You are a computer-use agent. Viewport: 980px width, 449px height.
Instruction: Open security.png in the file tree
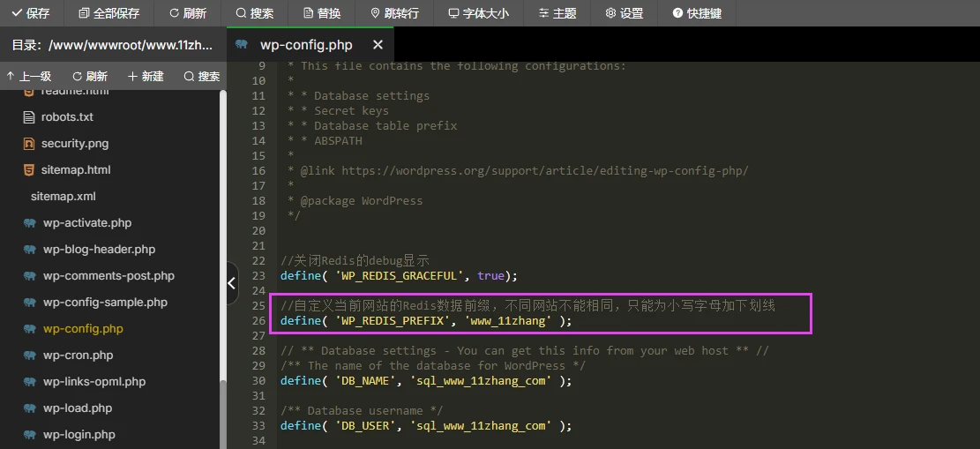point(74,143)
